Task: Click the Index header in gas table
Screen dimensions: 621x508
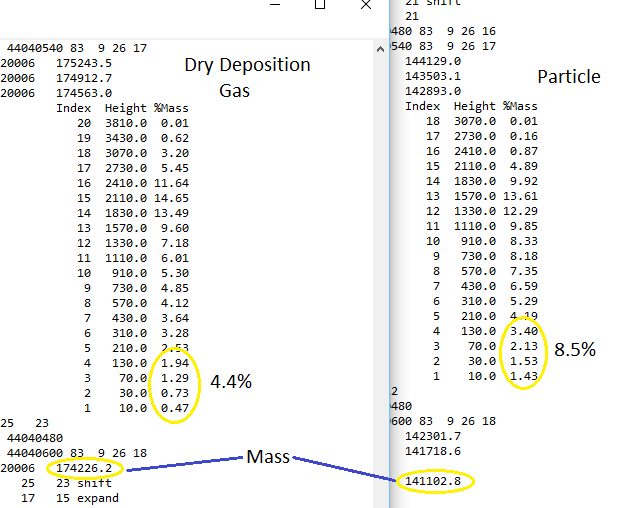Action: 74,108
